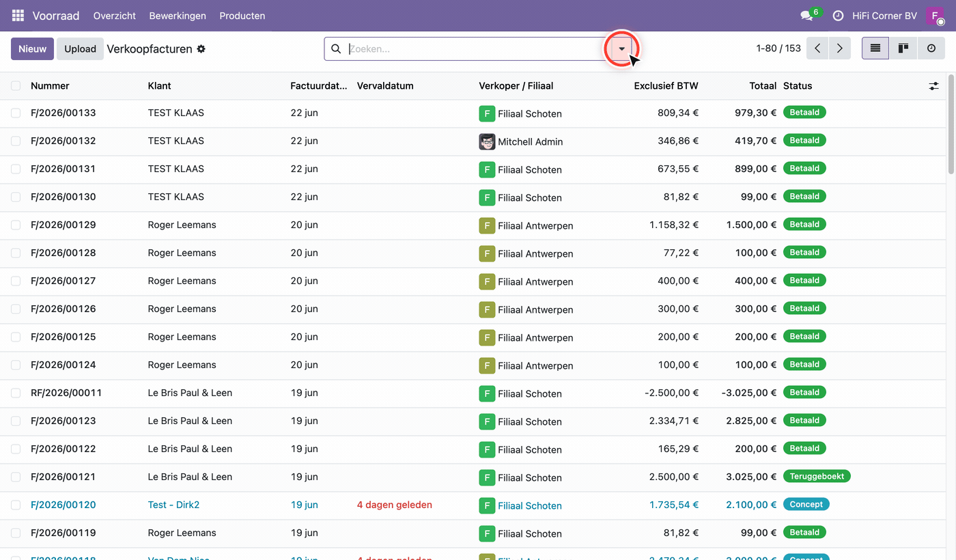The height and width of the screenshot is (560, 956).
Task: Open the Bewerkingen menu
Action: tap(178, 16)
